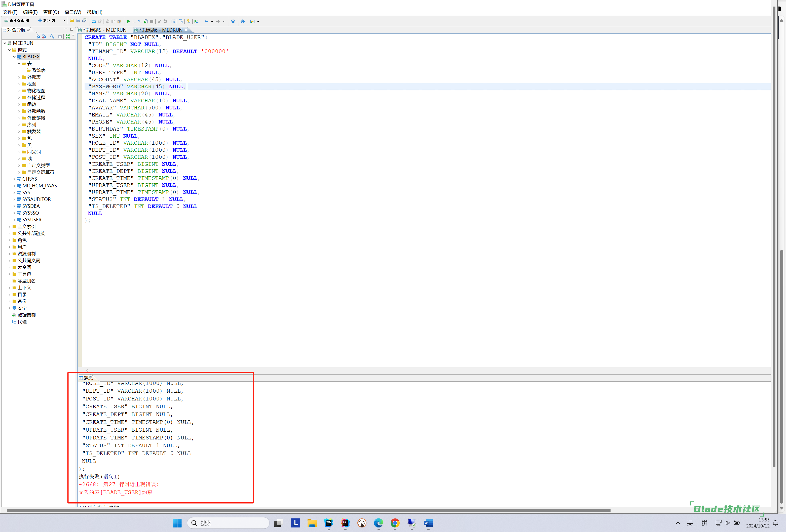Open the 帮助(H) menu
Screen dimensions: 786x532
click(94, 12)
